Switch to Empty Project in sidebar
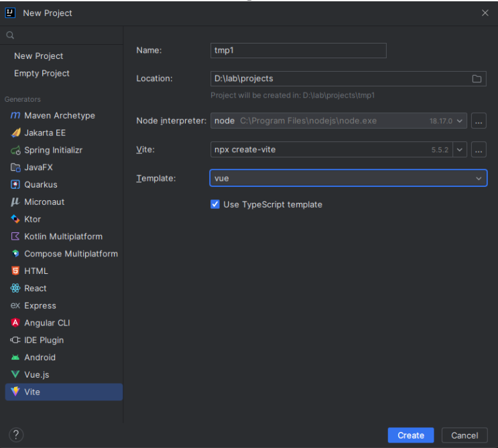The image size is (498, 448). coord(42,73)
